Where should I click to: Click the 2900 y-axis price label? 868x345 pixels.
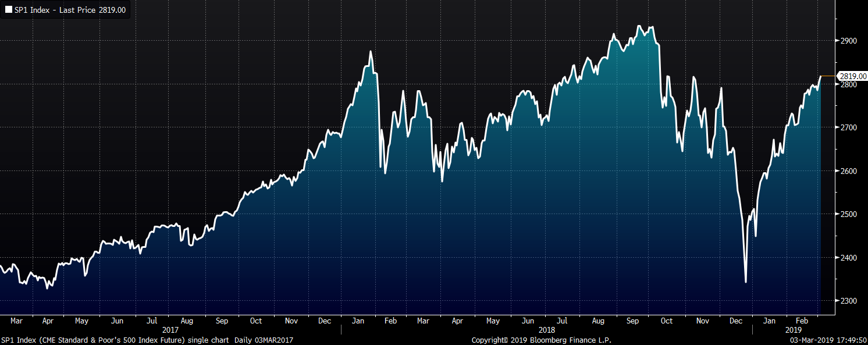(848, 41)
